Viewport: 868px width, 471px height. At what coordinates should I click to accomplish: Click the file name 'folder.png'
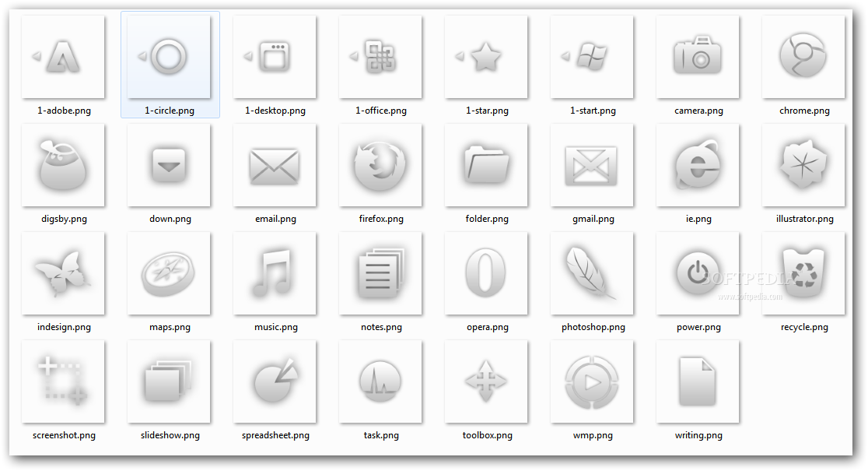click(x=487, y=218)
